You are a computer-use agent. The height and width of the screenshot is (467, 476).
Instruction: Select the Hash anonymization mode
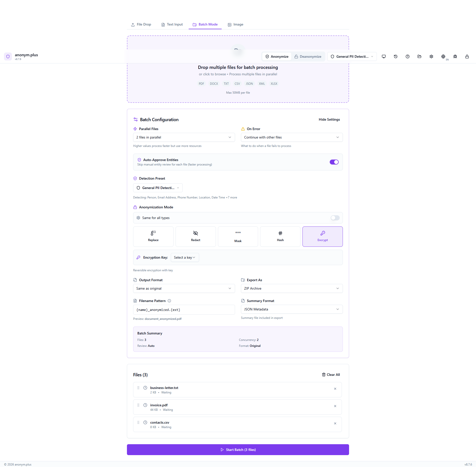[280, 236]
